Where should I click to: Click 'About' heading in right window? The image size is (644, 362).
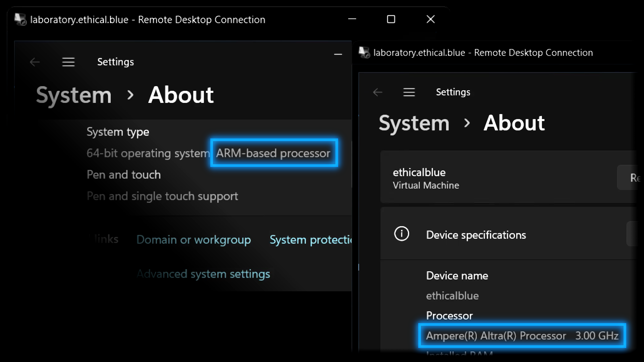tap(514, 123)
